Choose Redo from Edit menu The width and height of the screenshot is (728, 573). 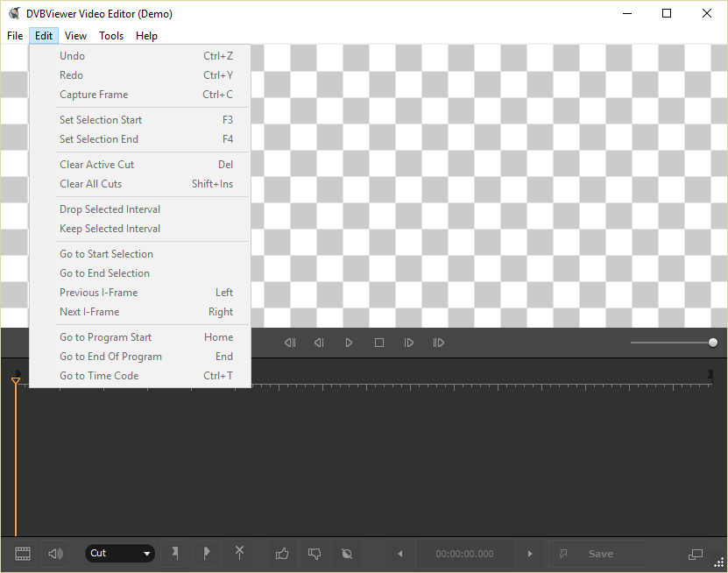point(140,75)
